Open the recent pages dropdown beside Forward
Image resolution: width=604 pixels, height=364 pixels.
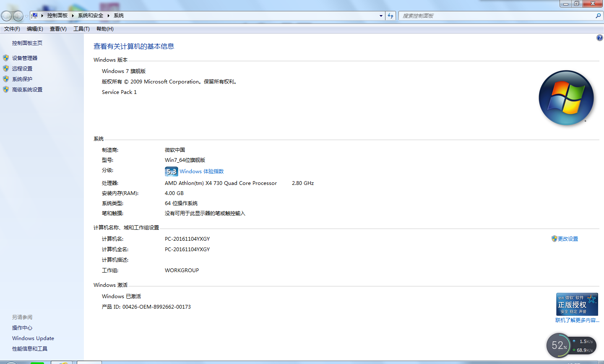[26, 16]
